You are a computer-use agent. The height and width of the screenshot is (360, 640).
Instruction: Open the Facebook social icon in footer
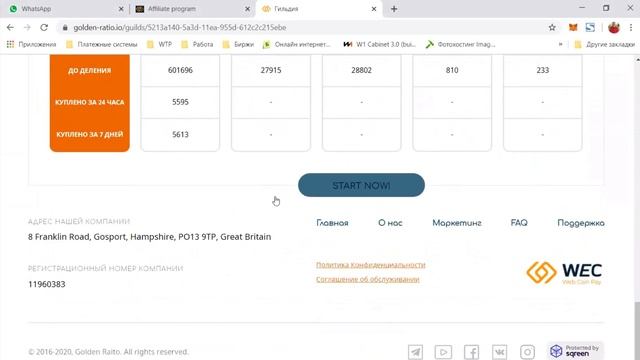pos(471,351)
